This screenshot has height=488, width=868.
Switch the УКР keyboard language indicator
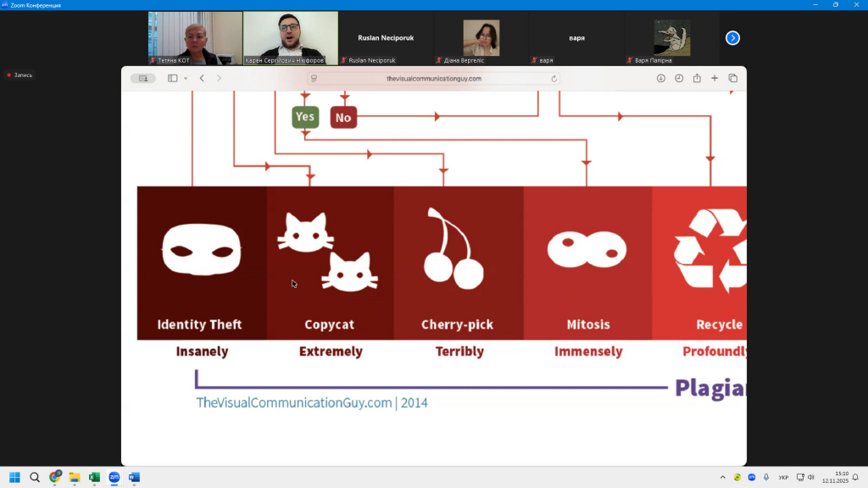click(x=783, y=477)
